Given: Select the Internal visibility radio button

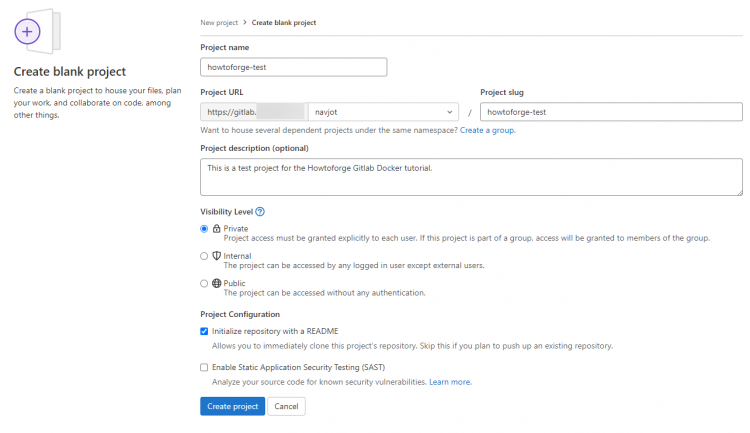Looking at the screenshot, I should [x=204, y=256].
